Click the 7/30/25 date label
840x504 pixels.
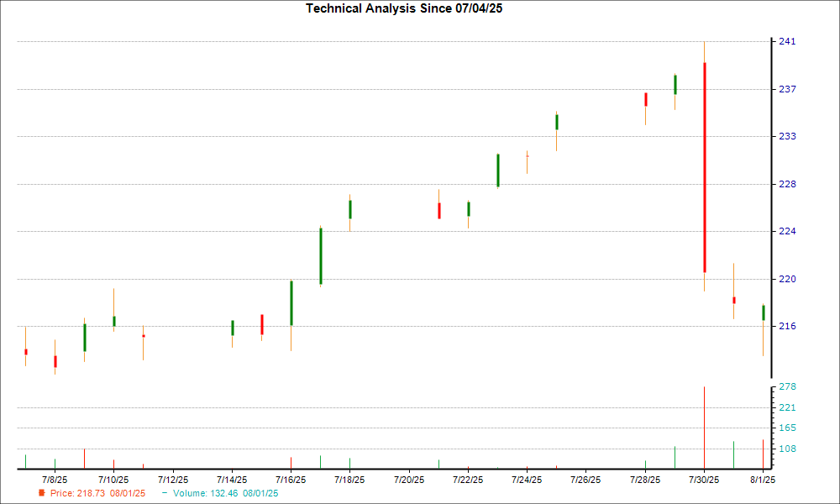click(704, 480)
